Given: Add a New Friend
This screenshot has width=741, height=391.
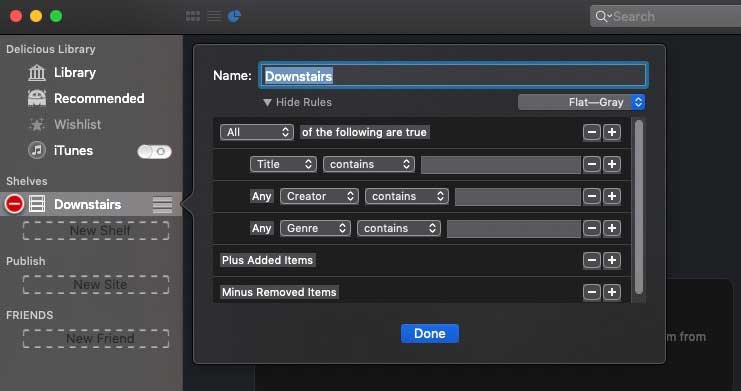Looking at the screenshot, I should (96, 339).
